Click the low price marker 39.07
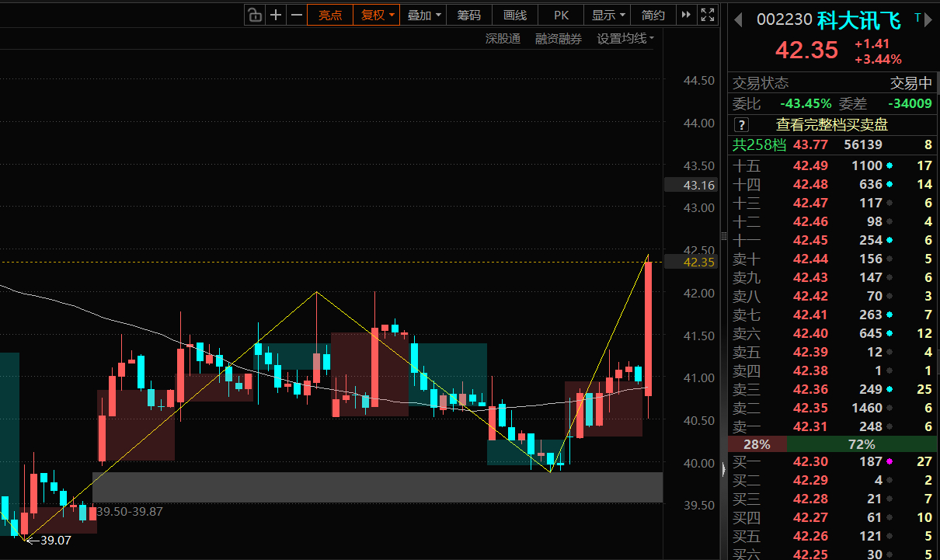This screenshot has width=940, height=560. [x=55, y=540]
